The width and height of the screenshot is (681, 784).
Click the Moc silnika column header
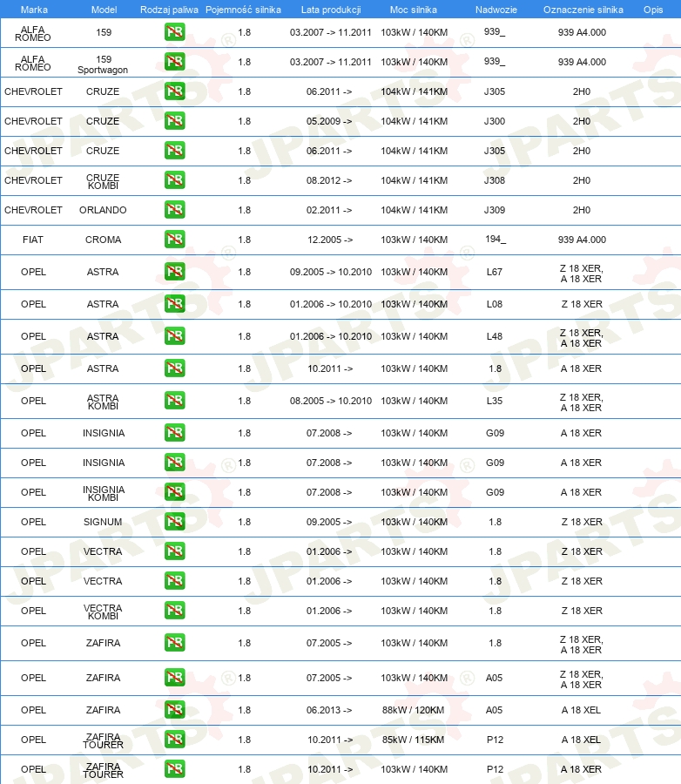[414, 10]
